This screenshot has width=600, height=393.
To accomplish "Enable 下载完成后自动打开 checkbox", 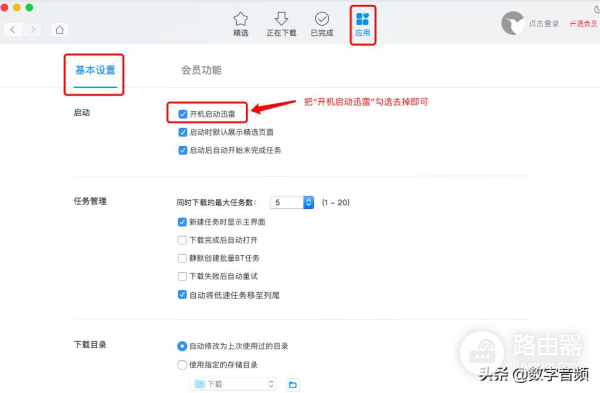I will (x=182, y=240).
